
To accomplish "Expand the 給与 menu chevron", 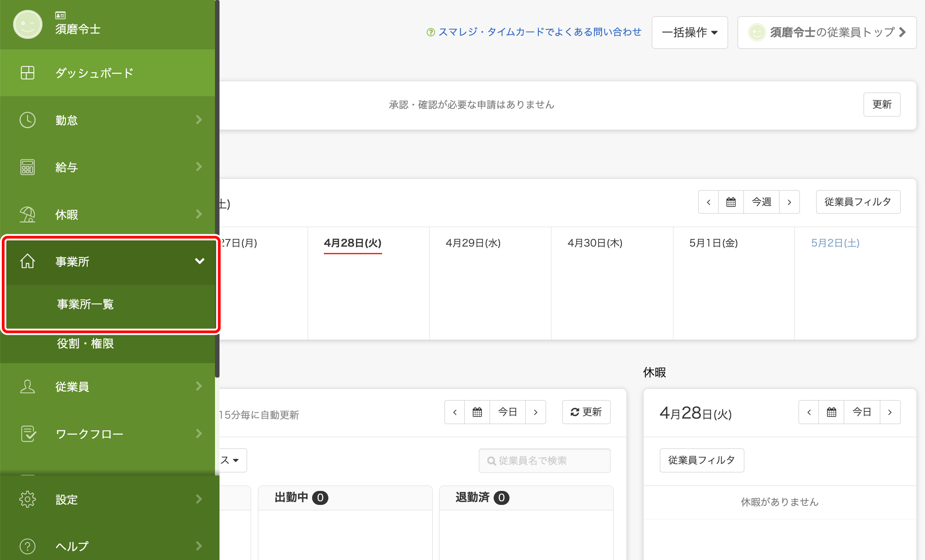I will [199, 167].
